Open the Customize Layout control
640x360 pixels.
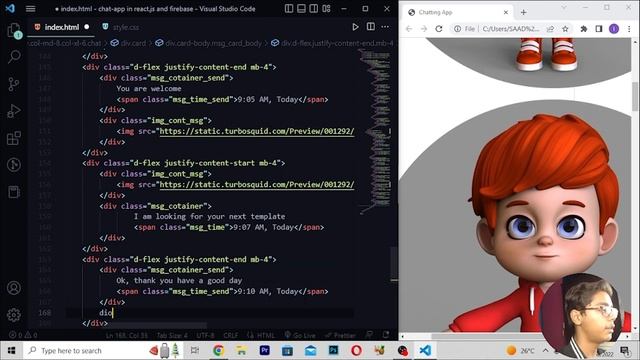(326, 9)
